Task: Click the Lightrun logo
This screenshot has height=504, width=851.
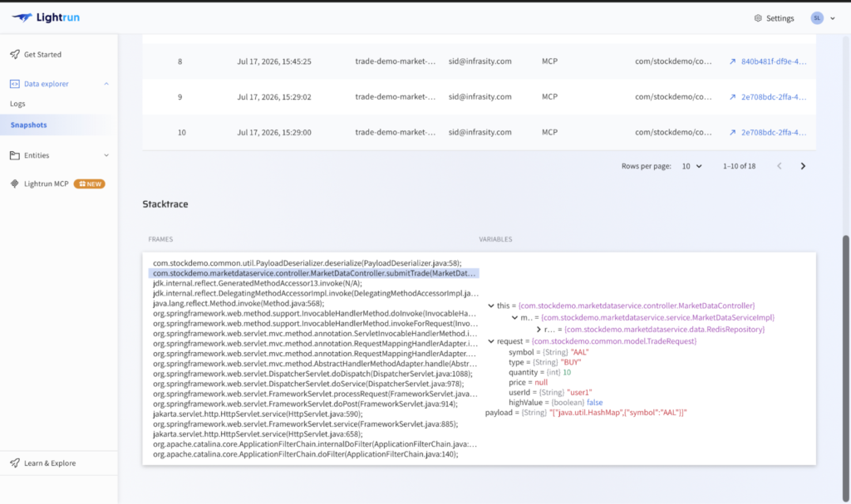Action: pos(46,17)
